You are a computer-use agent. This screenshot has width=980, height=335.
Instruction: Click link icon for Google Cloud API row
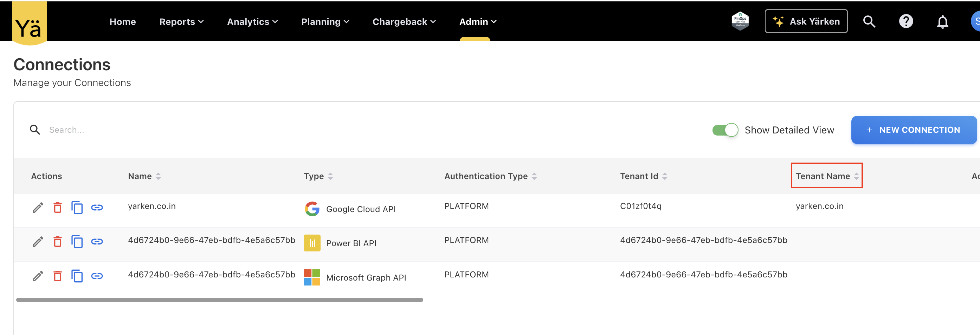coord(97,208)
